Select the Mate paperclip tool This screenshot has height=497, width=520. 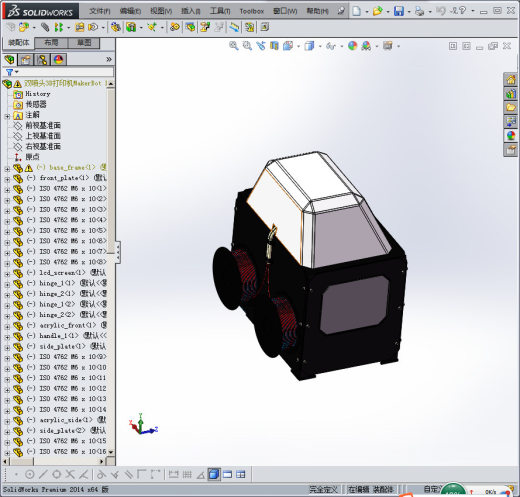45,27
